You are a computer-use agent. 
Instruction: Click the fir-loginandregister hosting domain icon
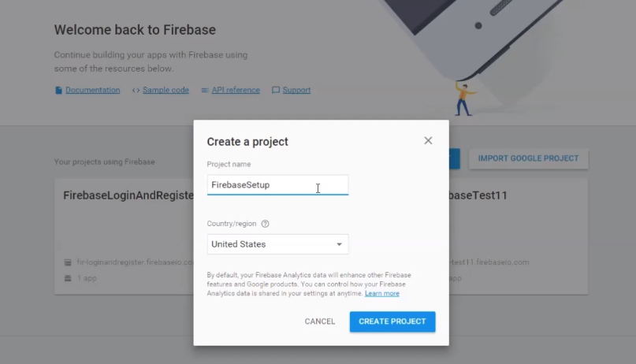(69, 262)
